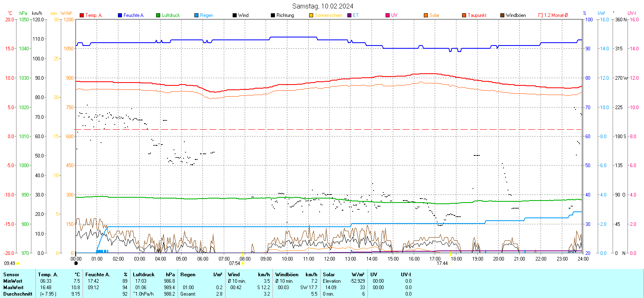Click the red Temp. A. legend square

(82, 15)
